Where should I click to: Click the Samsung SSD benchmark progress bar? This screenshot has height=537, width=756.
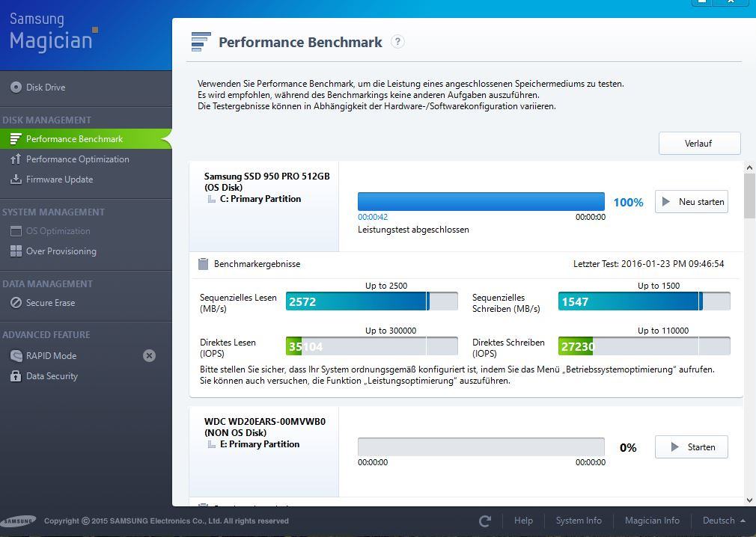(x=481, y=201)
